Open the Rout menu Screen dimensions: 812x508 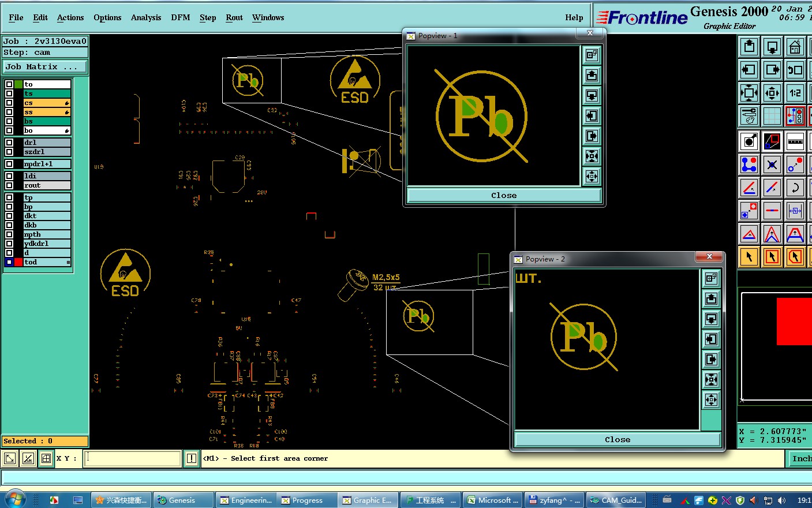point(234,17)
